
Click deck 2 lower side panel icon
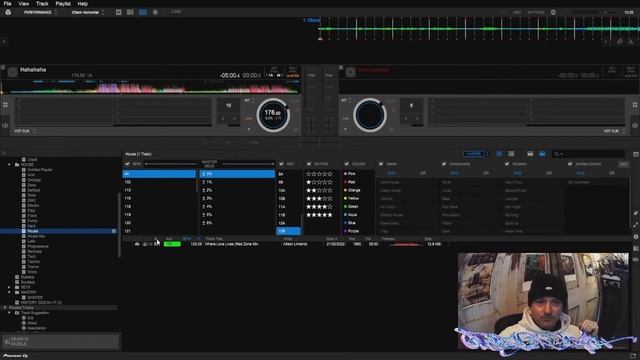click(x=635, y=126)
